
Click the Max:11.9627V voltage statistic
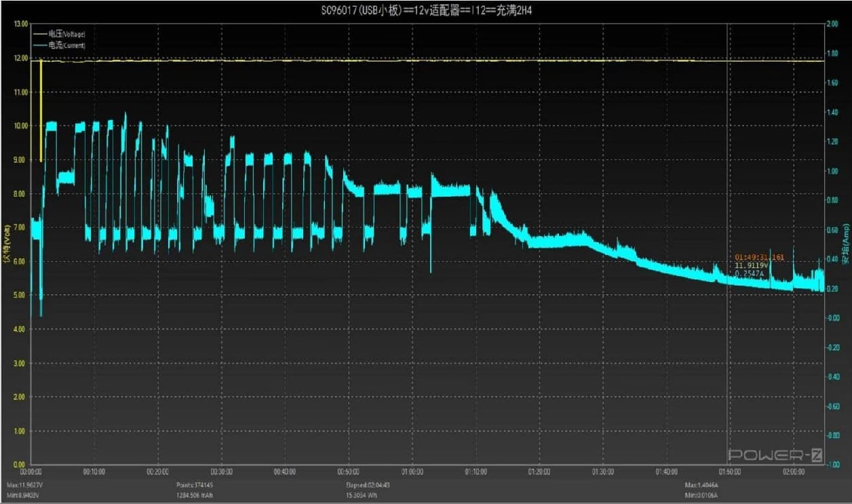(x=23, y=486)
